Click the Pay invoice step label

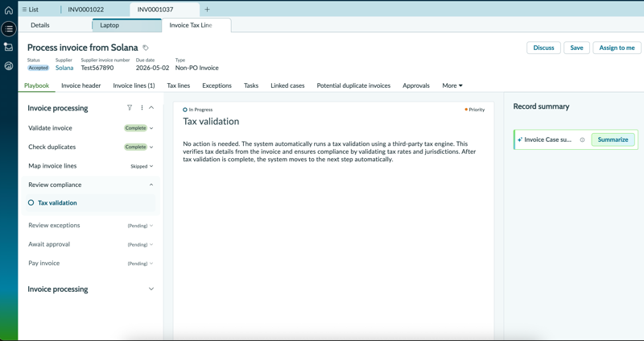pos(44,264)
